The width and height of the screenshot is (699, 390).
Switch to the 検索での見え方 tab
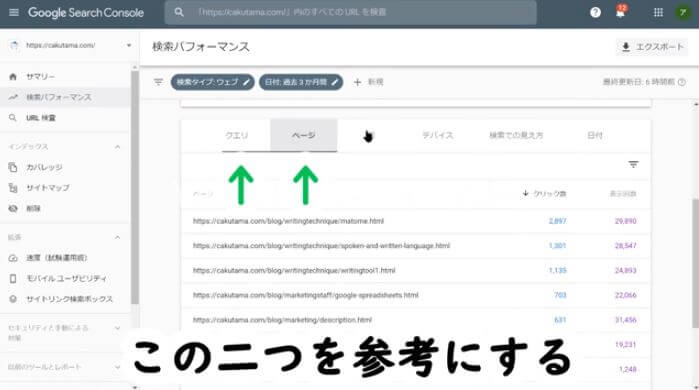[516, 135]
